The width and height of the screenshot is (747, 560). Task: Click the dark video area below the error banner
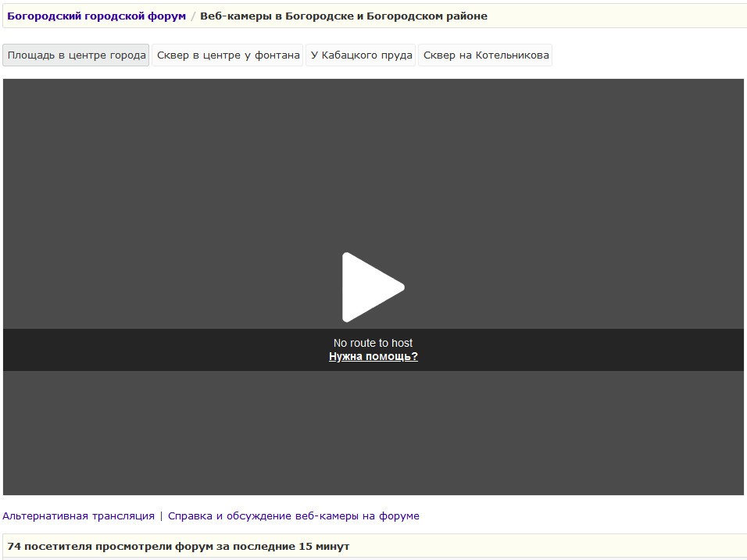[373, 433]
